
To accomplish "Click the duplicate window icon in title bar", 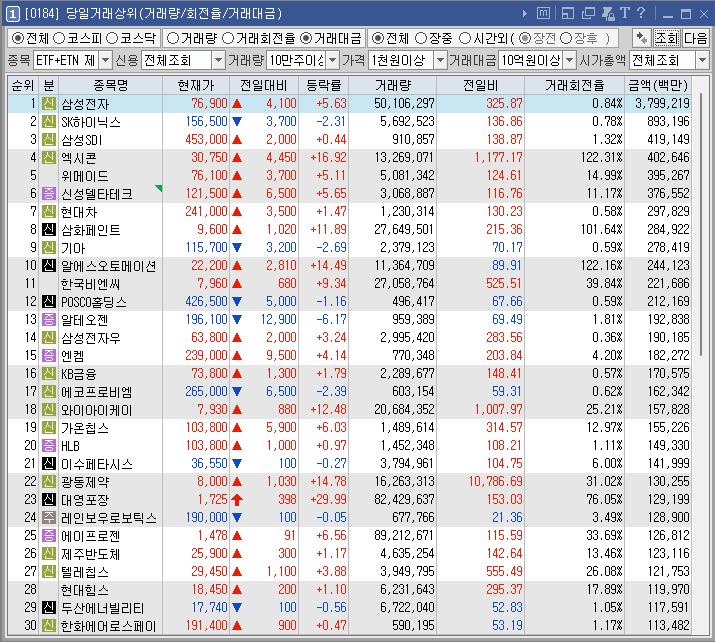I will (x=588, y=14).
